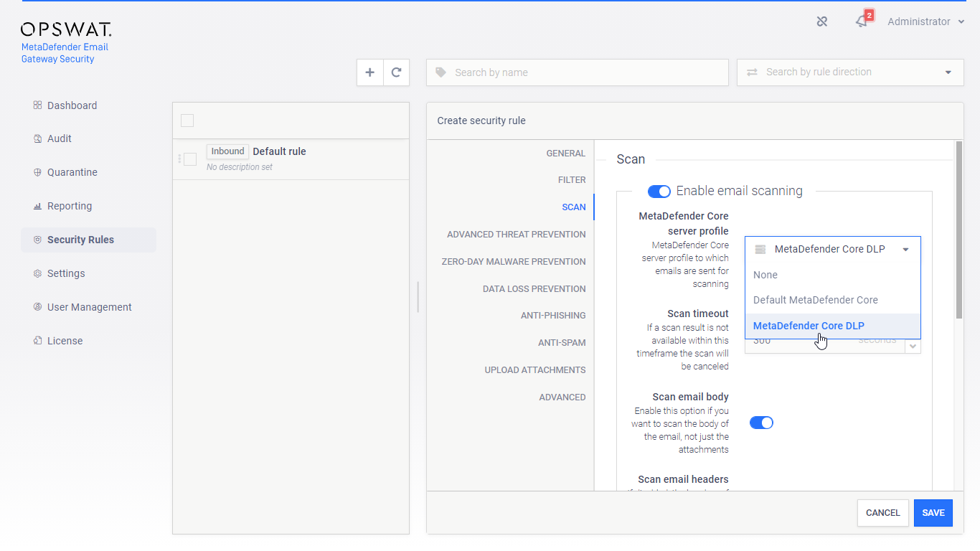Choose None in the server profile list
This screenshot has height=551, width=980.
click(833, 275)
